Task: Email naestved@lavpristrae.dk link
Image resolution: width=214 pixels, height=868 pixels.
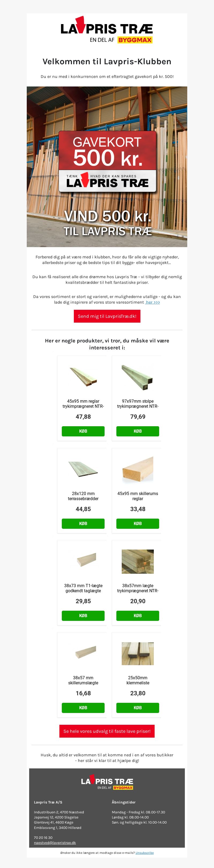Action: [x=55, y=843]
